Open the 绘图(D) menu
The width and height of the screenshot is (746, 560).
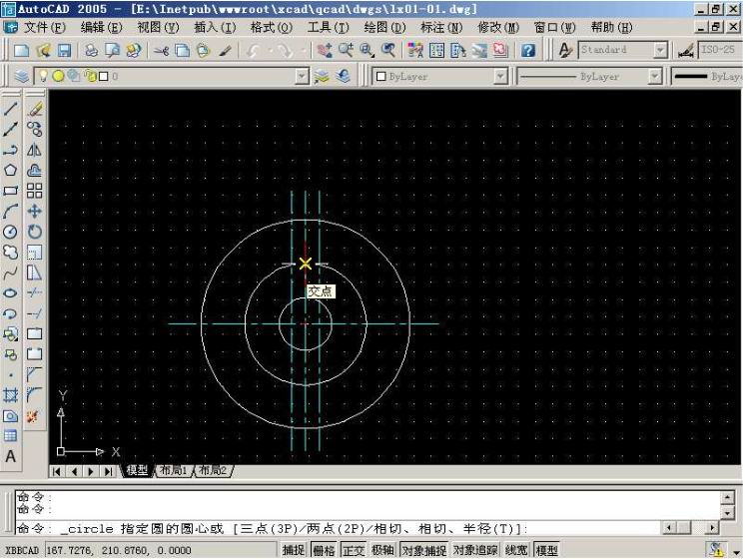[x=384, y=28]
